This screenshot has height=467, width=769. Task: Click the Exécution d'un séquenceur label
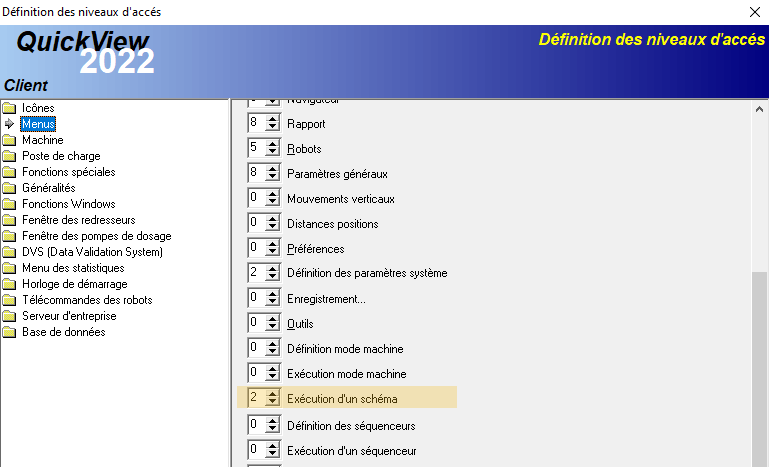coord(352,451)
